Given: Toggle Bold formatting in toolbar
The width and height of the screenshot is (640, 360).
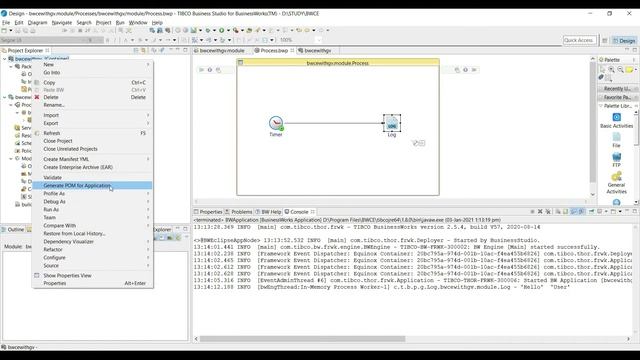Looking at the screenshot, I should [107, 40].
